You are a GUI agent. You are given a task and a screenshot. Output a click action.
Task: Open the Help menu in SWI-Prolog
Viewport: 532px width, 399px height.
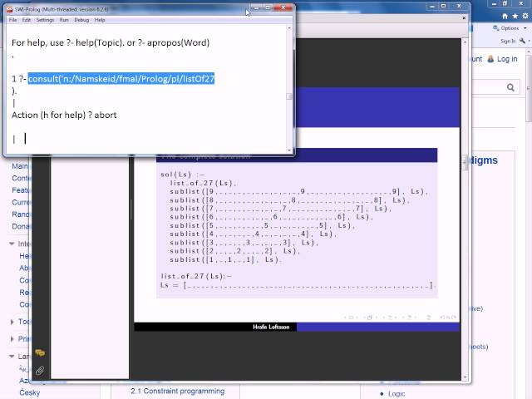[100, 20]
